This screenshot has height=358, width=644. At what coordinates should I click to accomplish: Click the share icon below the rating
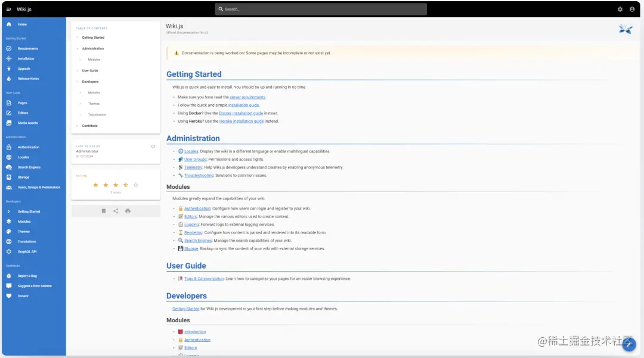coord(116,211)
